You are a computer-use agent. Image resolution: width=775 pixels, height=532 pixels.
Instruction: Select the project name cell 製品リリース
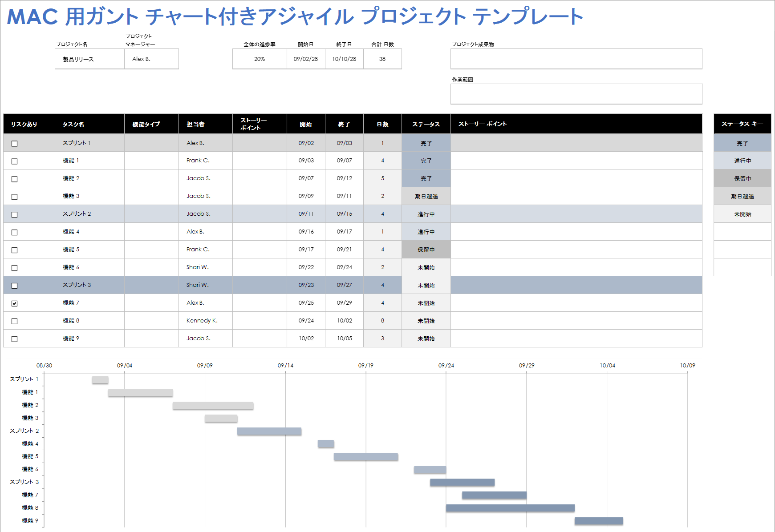coord(89,59)
